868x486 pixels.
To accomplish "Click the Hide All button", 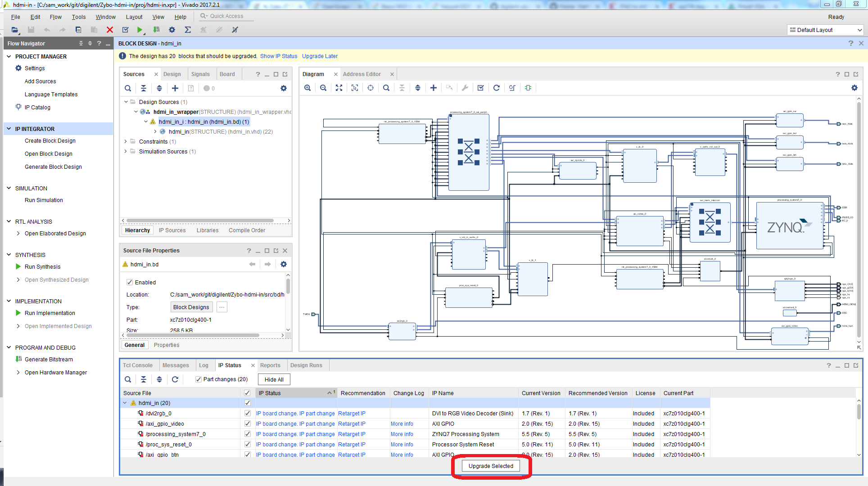I will 274,379.
